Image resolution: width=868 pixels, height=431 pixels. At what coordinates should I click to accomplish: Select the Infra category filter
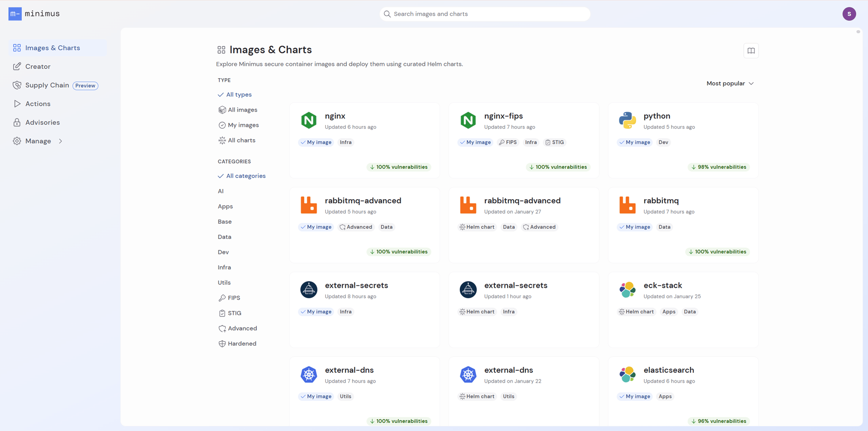pos(224,267)
